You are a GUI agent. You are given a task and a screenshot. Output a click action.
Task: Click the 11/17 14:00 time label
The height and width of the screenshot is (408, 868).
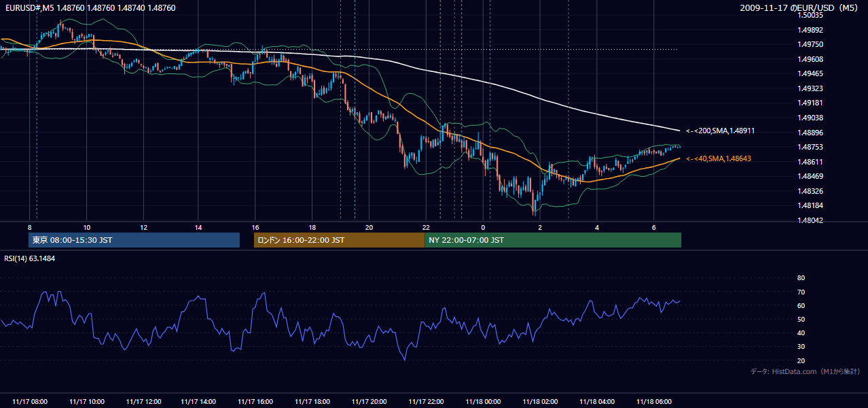pos(199,402)
